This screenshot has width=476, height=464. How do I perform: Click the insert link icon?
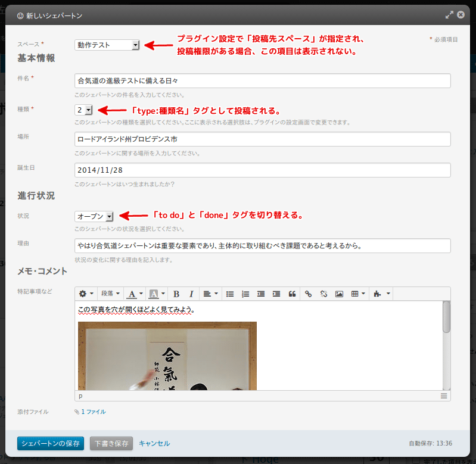tap(308, 294)
